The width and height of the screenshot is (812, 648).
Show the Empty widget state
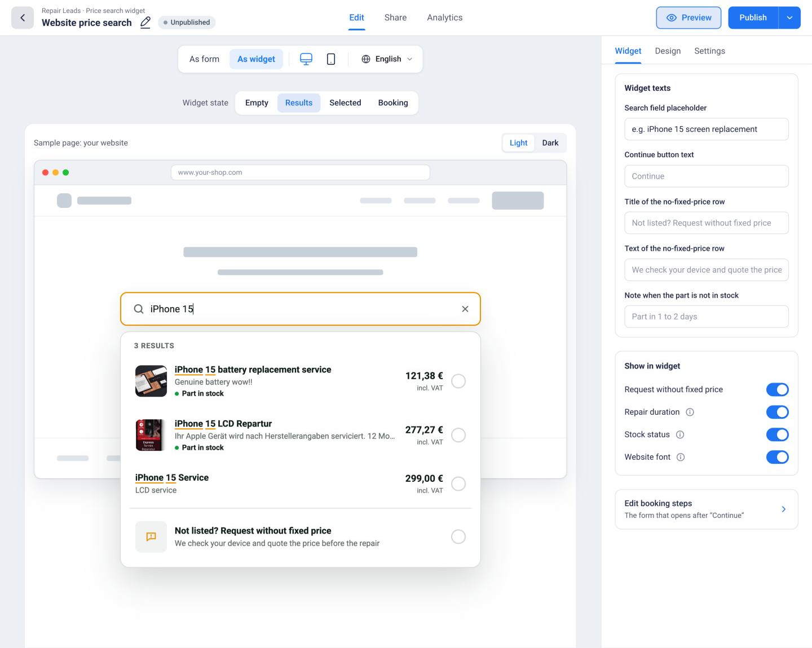pos(257,103)
